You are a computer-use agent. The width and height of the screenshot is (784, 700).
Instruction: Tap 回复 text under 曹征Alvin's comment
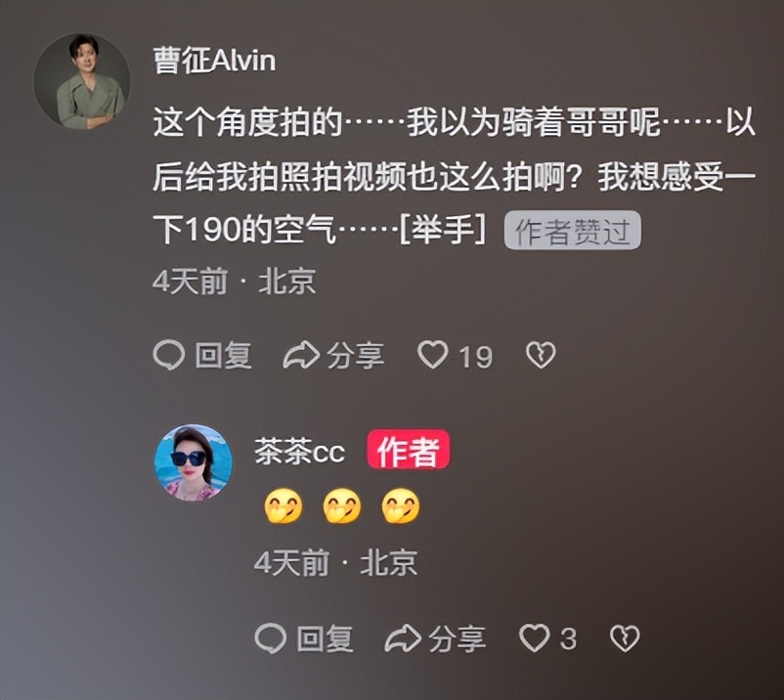coord(223,356)
